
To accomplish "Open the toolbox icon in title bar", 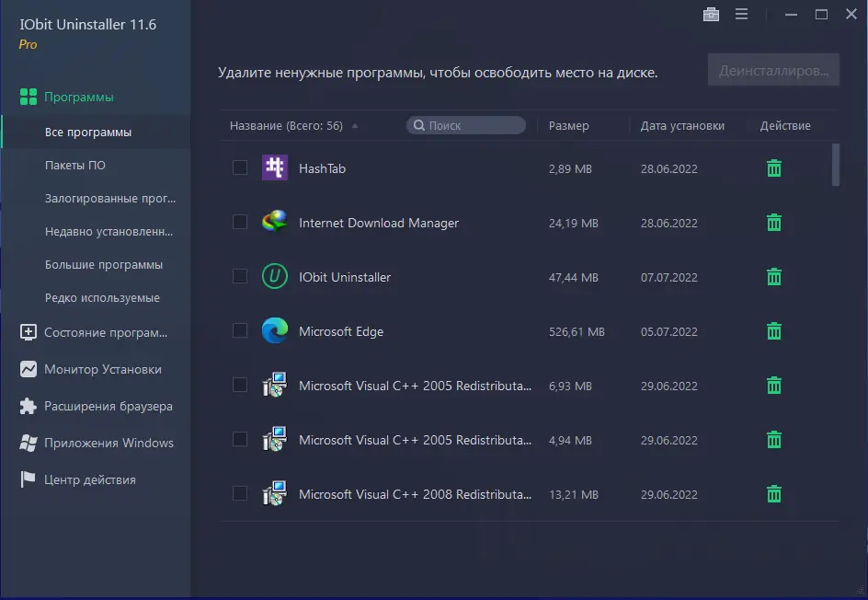I will coord(711,15).
